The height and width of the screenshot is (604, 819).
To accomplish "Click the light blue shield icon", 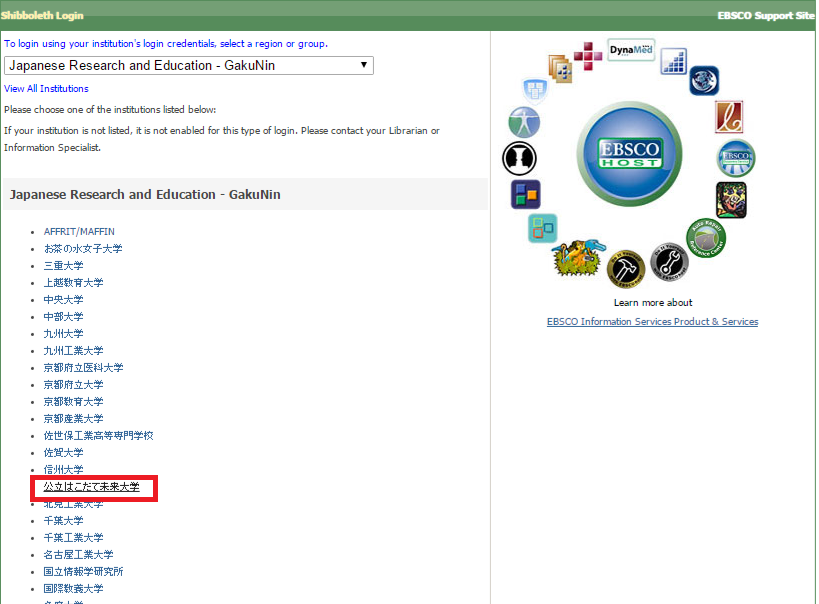I will click(x=535, y=90).
